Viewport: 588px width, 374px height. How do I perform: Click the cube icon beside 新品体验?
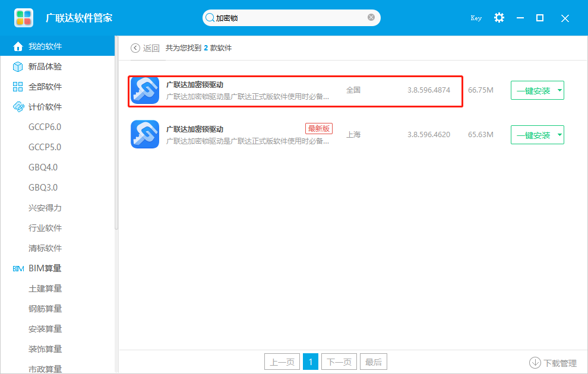tap(18, 66)
